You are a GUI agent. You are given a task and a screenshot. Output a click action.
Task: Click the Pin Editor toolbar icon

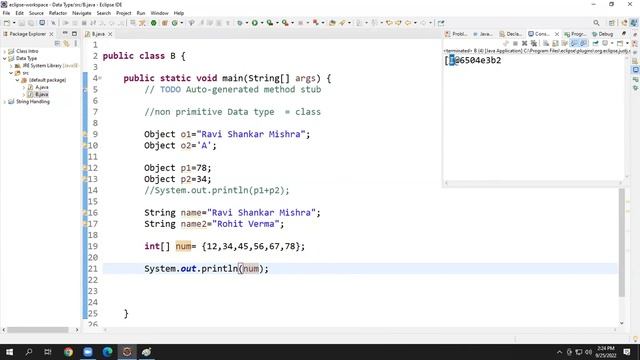[441, 23]
